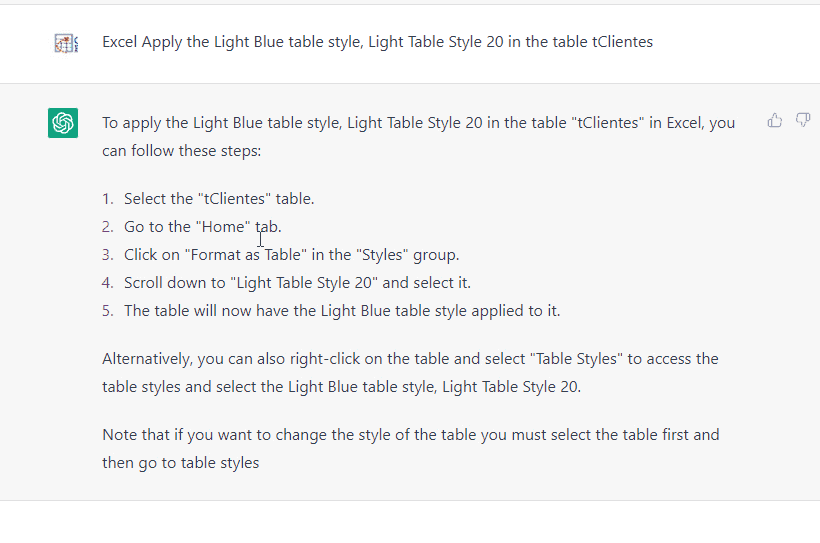Click 'then go to table styles' ending line
820x543 pixels.
[180, 463]
